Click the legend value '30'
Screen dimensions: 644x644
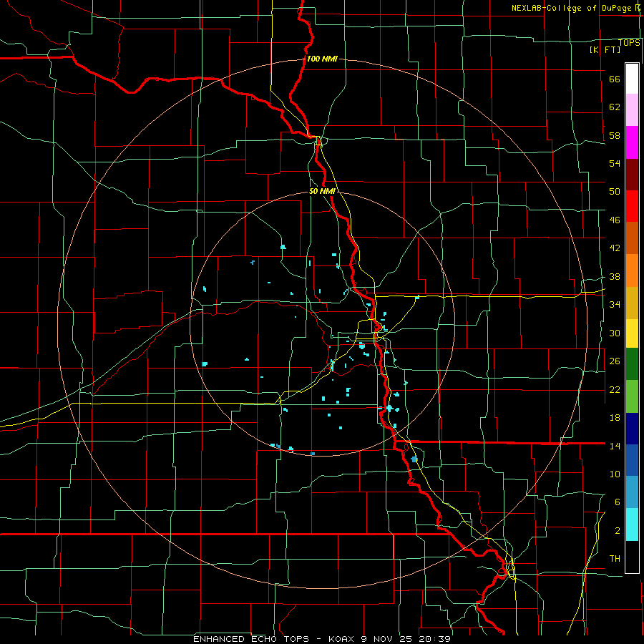[615, 333]
